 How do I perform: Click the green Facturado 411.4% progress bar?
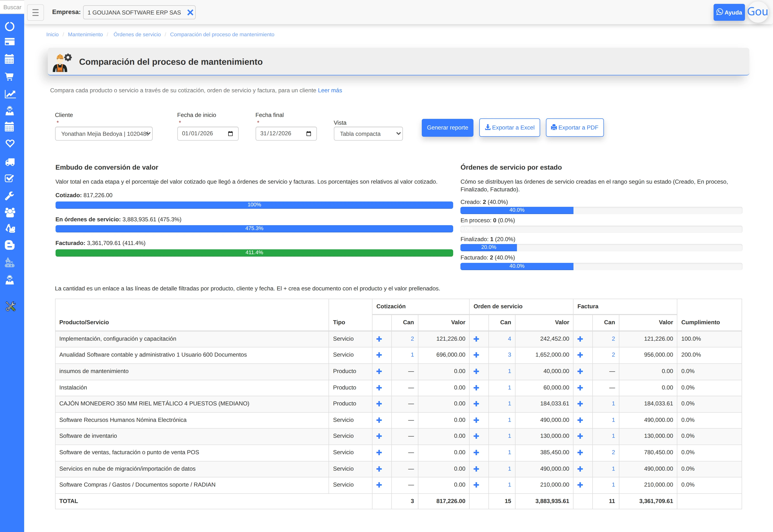254,253
